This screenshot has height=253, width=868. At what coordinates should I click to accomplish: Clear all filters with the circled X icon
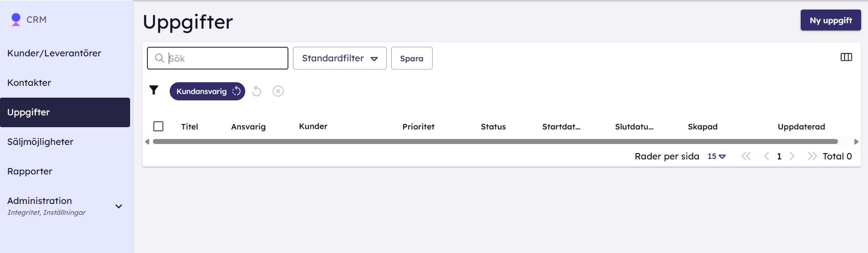pyautogui.click(x=278, y=91)
